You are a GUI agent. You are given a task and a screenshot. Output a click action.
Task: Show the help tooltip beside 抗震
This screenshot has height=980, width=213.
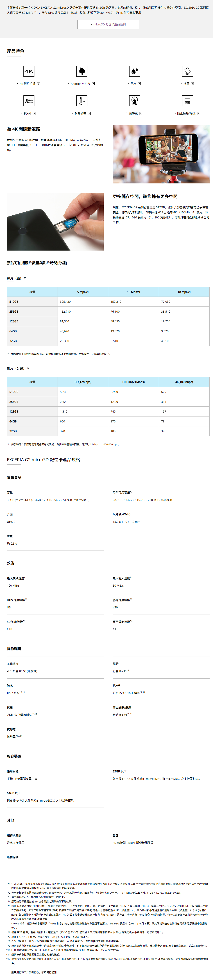tap(192, 84)
